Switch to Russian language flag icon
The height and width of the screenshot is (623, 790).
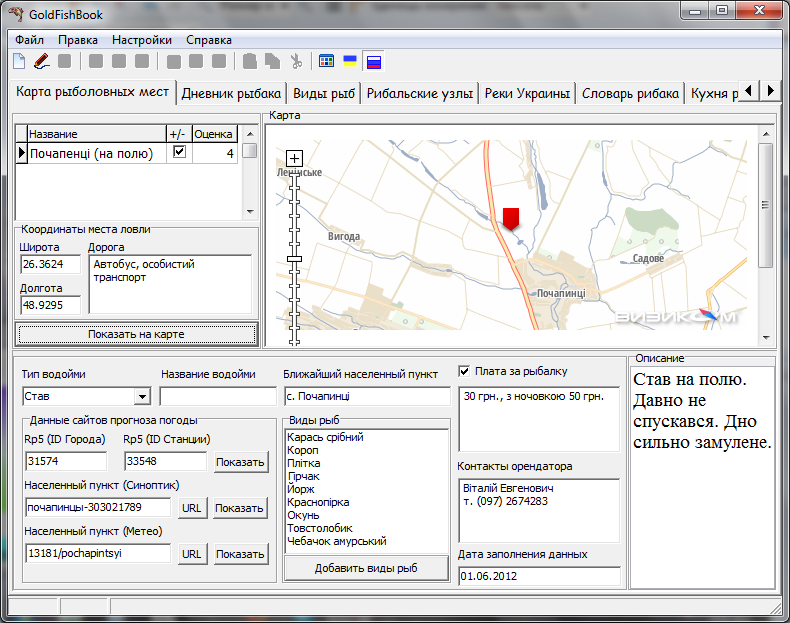point(374,62)
